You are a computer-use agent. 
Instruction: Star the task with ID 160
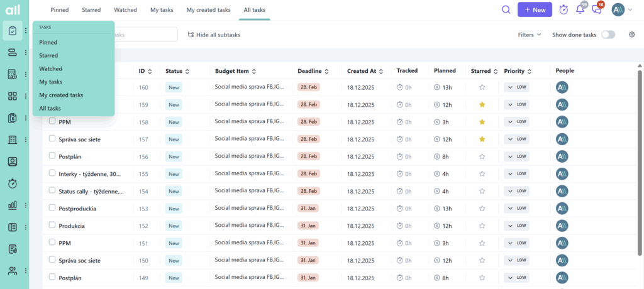pyautogui.click(x=482, y=88)
